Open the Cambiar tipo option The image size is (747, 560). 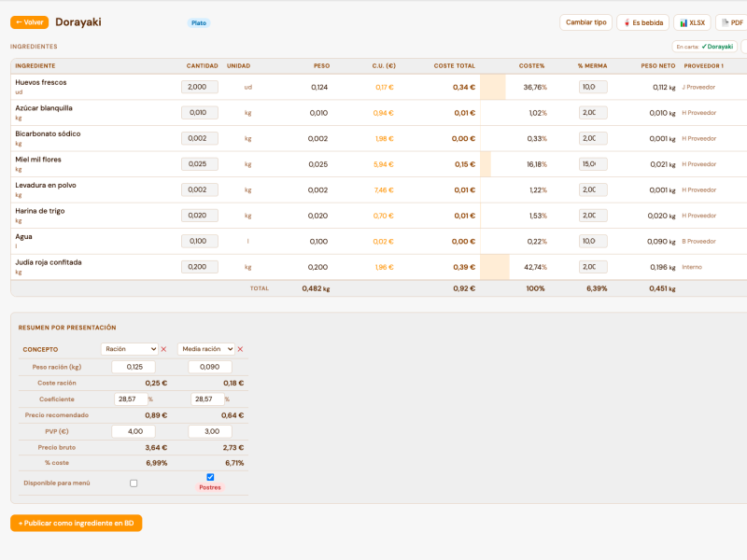[586, 22]
